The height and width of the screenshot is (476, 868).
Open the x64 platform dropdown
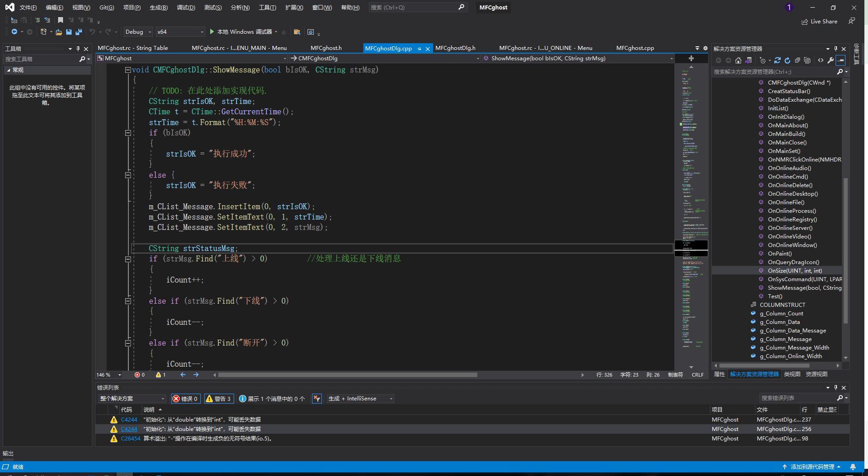click(x=180, y=32)
